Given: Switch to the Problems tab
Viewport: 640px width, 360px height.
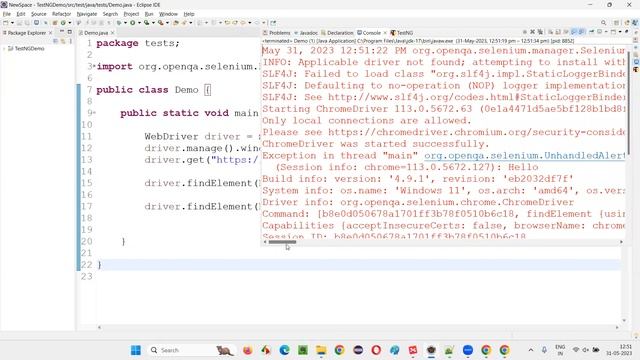Looking at the screenshot, I should point(276,33).
